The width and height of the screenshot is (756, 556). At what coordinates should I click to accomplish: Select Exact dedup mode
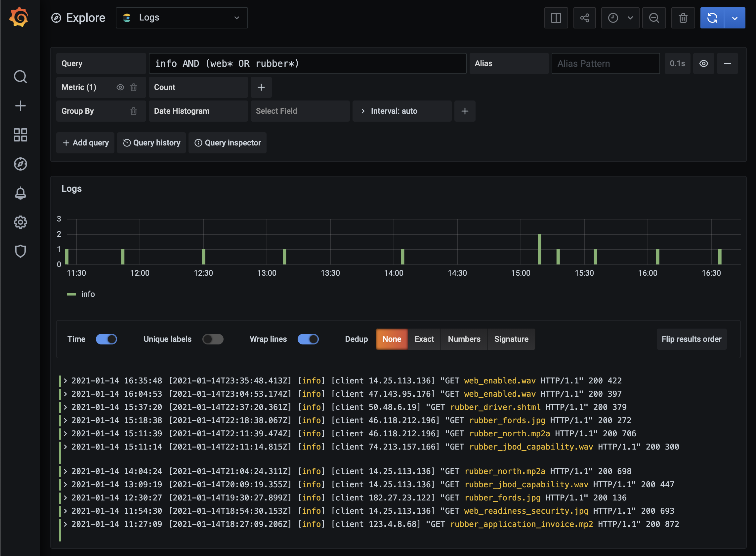point(424,339)
